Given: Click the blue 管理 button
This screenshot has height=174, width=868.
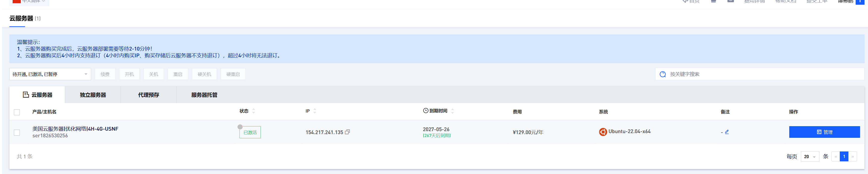Looking at the screenshot, I should coord(824,132).
